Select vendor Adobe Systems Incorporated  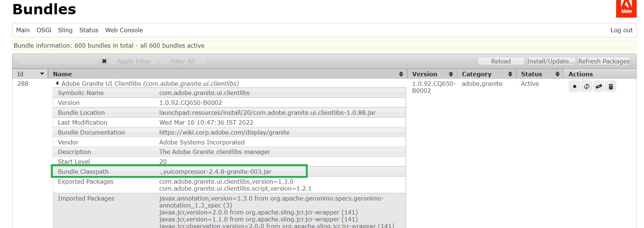[202, 142]
